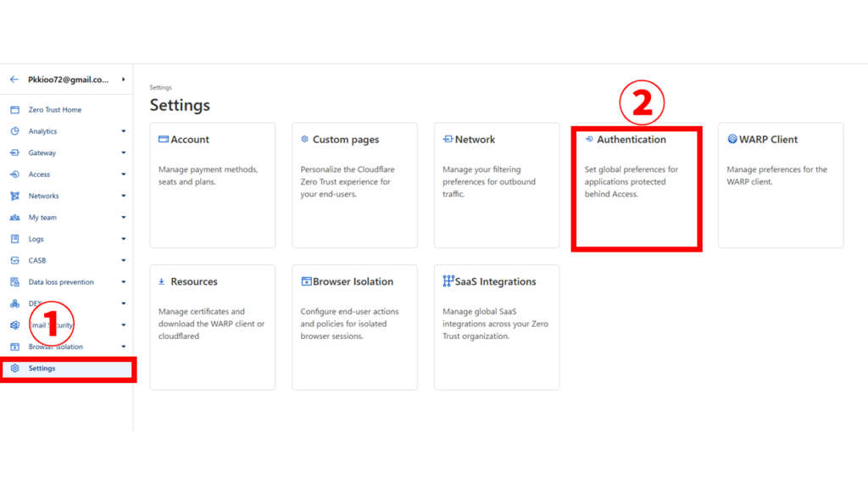The width and height of the screenshot is (868, 488).
Task: Open the Resources card to download WARP
Action: click(x=213, y=327)
